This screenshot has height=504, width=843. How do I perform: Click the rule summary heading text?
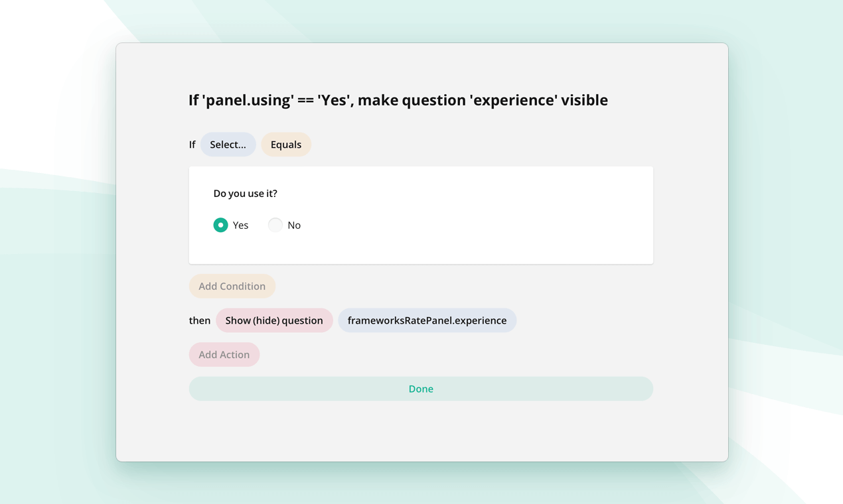click(x=398, y=100)
